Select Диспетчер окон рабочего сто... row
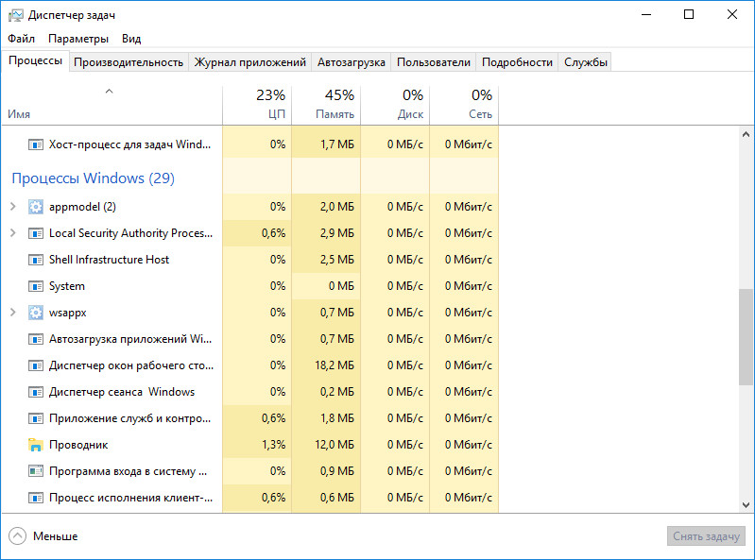 point(249,365)
